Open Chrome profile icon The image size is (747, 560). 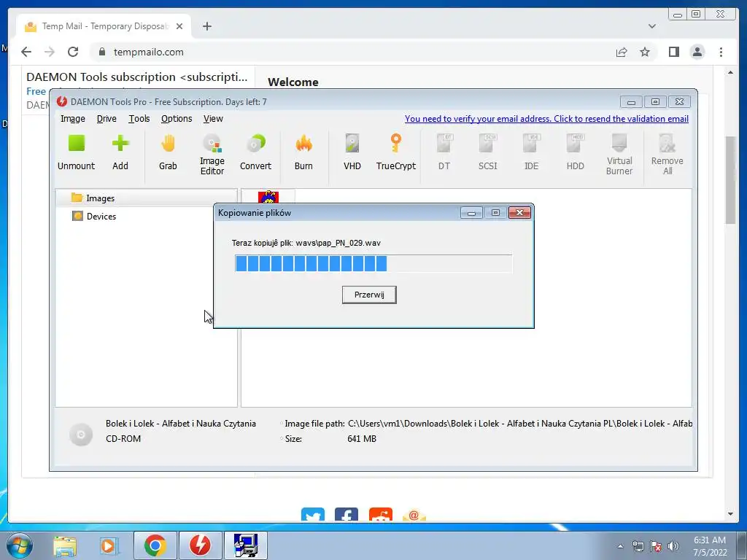click(x=697, y=52)
